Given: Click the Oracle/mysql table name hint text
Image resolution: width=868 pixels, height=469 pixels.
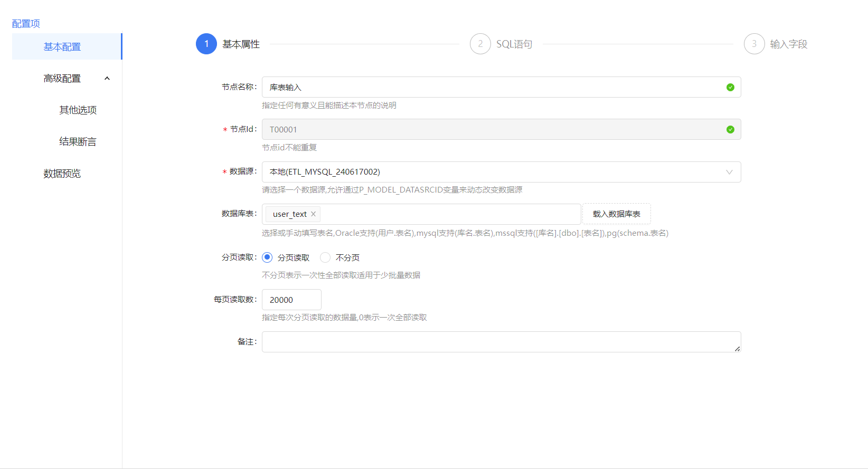Looking at the screenshot, I should point(465,233).
